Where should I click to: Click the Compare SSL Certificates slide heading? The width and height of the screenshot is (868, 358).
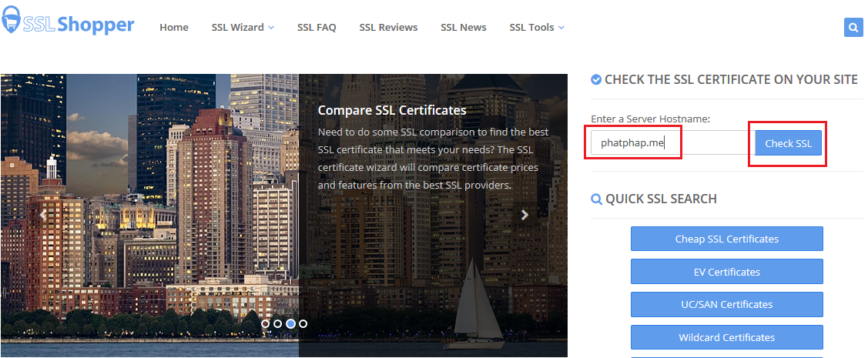tap(392, 110)
